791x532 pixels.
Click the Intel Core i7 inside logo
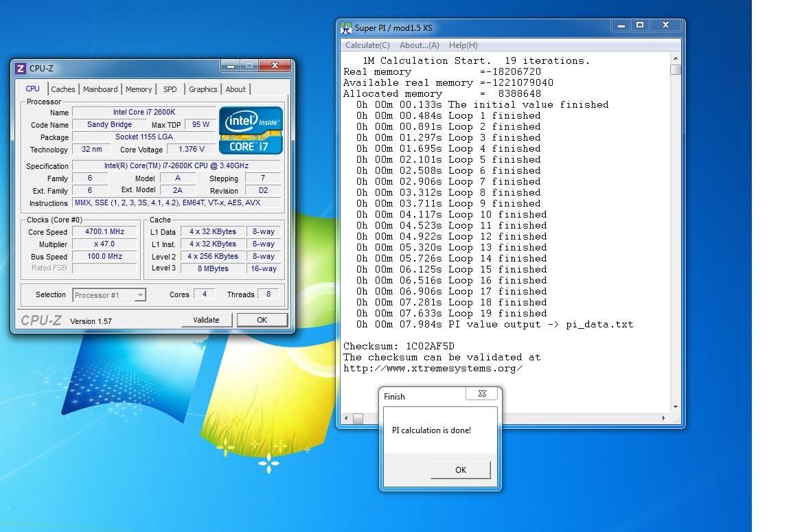[x=250, y=130]
